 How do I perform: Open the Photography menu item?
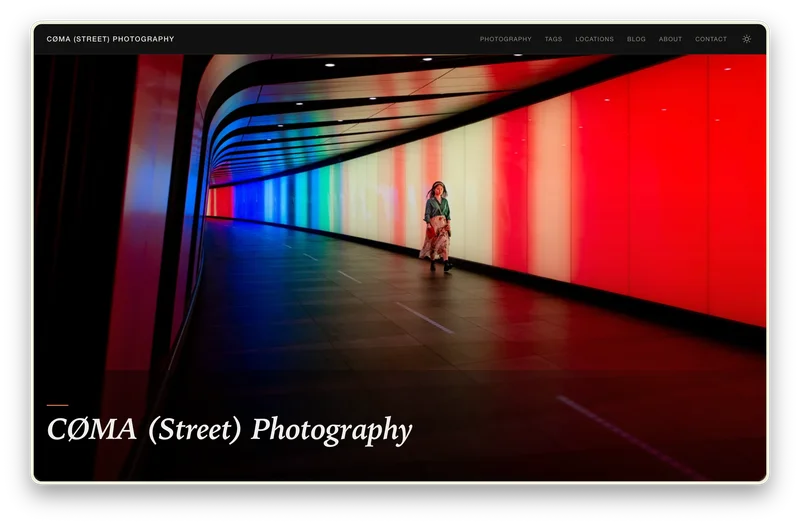point(505,39)
